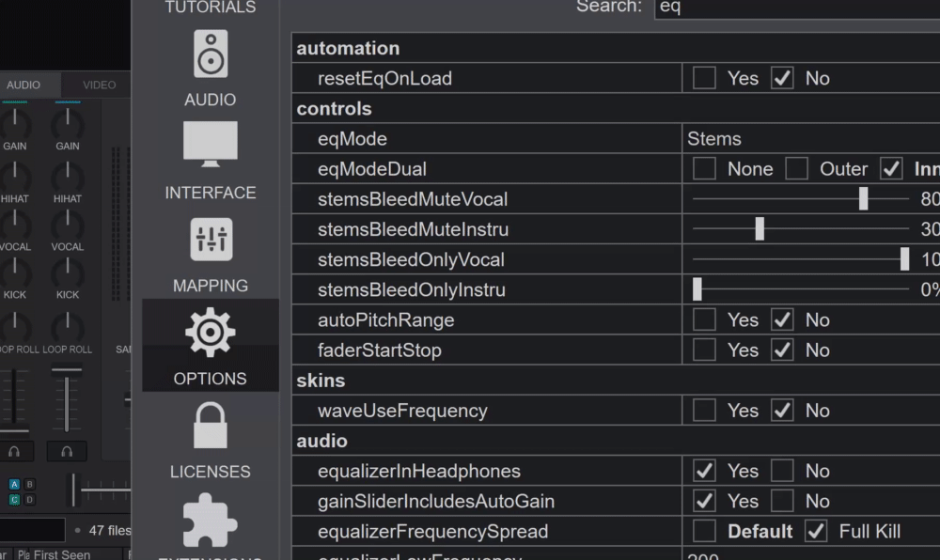Adjust the stemsBleedMuteVocal slider
Screen dimensions: 940x560
click(863, 199)
